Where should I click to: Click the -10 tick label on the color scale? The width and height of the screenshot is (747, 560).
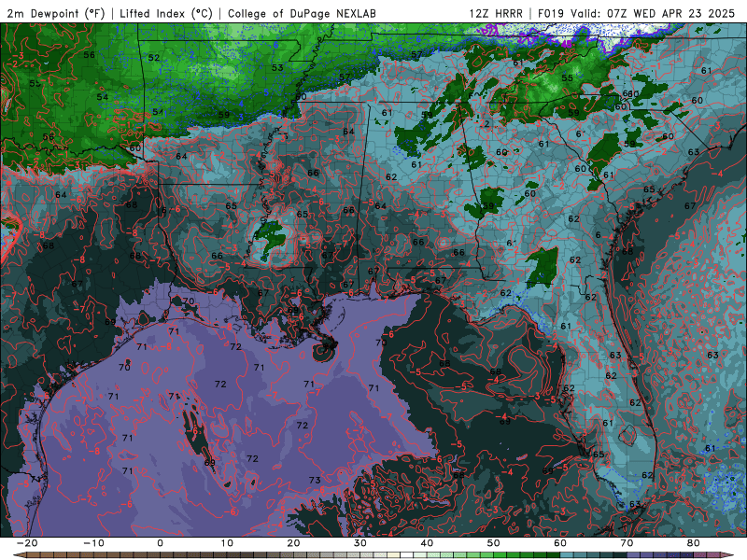(x=94, y=543)
